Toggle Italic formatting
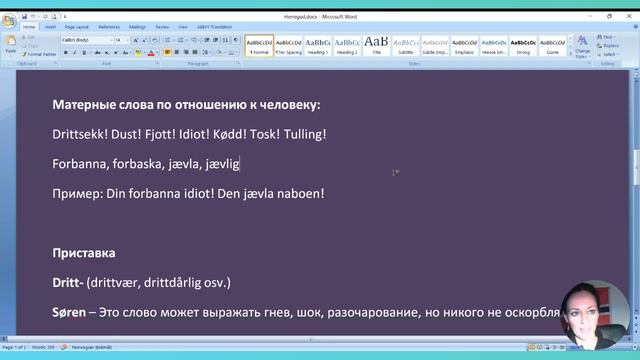Image resolution: width=640 pixels, height=360 pixels. pyautogui.click(x=75, y=53)
